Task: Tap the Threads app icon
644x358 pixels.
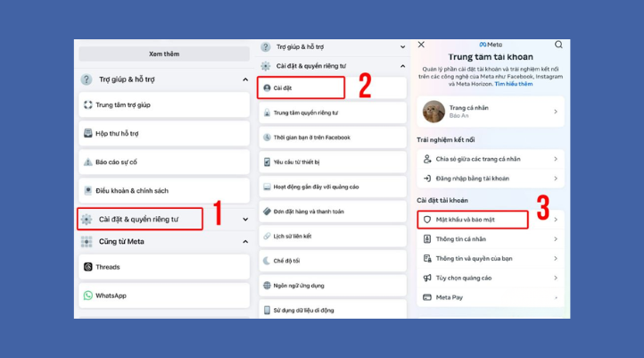Action: point(88,267)
